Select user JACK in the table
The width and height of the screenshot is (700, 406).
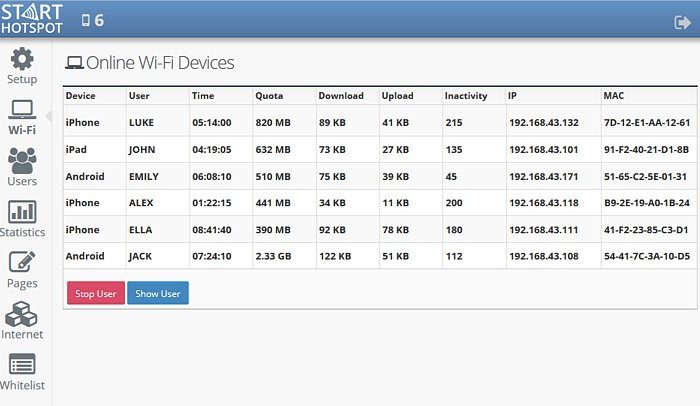(140, 256)
